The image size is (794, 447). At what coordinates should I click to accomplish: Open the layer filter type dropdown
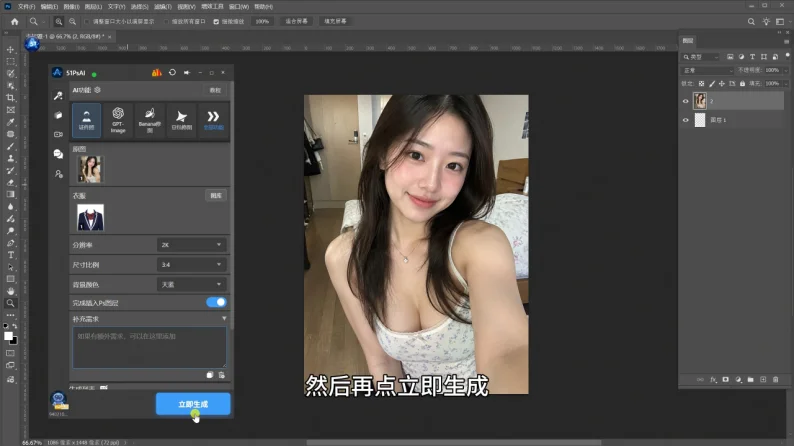coord(700,57)
